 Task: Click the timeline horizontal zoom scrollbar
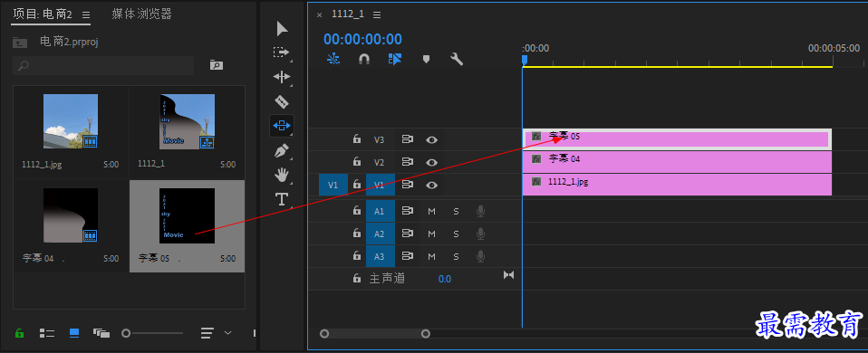[x=375, y=333]
